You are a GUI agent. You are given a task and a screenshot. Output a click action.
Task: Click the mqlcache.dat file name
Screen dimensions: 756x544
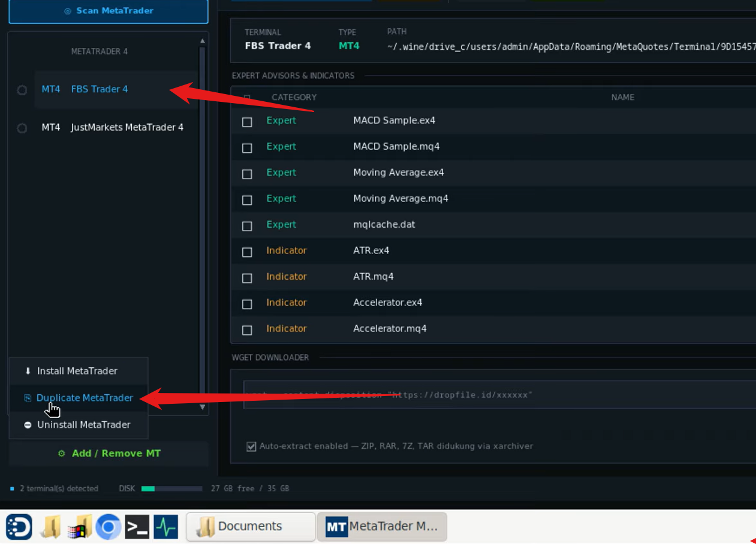[x=384, y=225]
